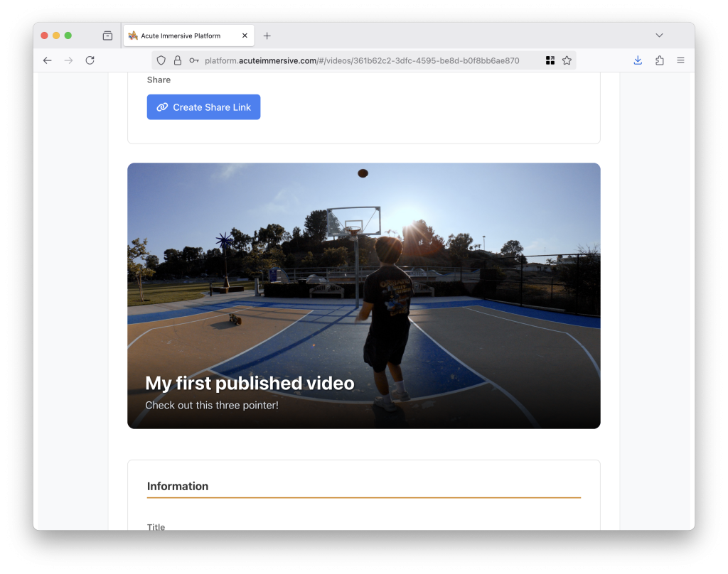This screenshot has height=574, width=728.
Task: Click the green fullscreen window button
Action: click(68, 36)
